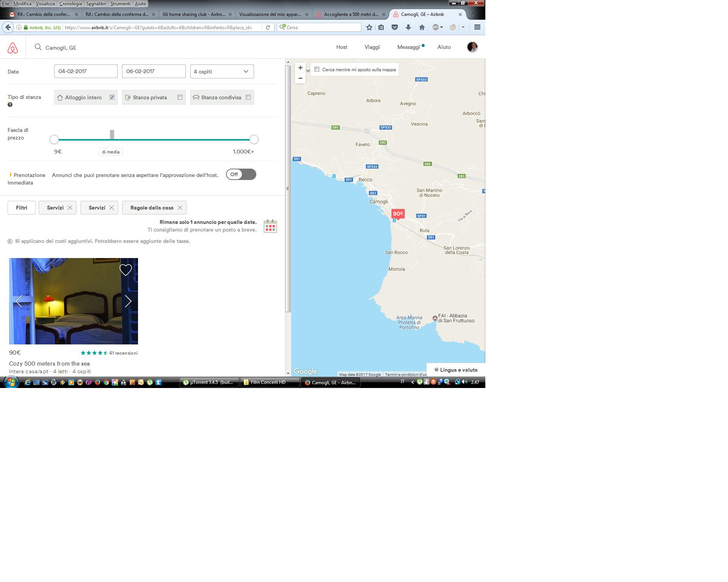Click the Filtri button

point(22,208)
